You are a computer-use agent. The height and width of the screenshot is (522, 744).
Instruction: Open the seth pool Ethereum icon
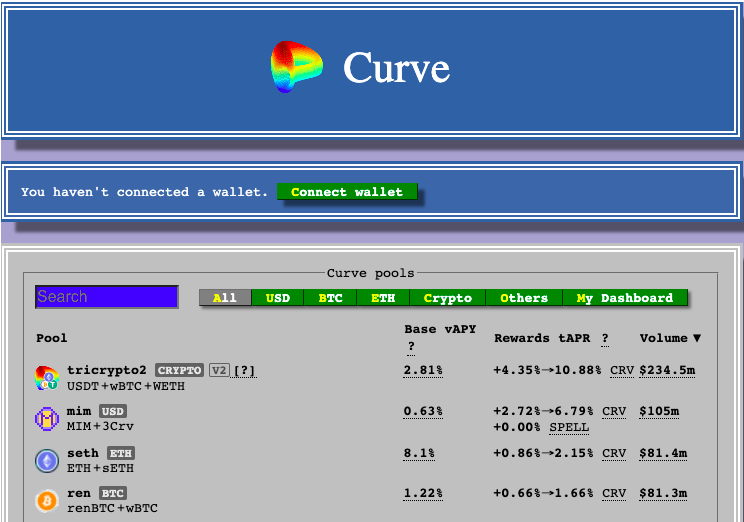point(47,460)
